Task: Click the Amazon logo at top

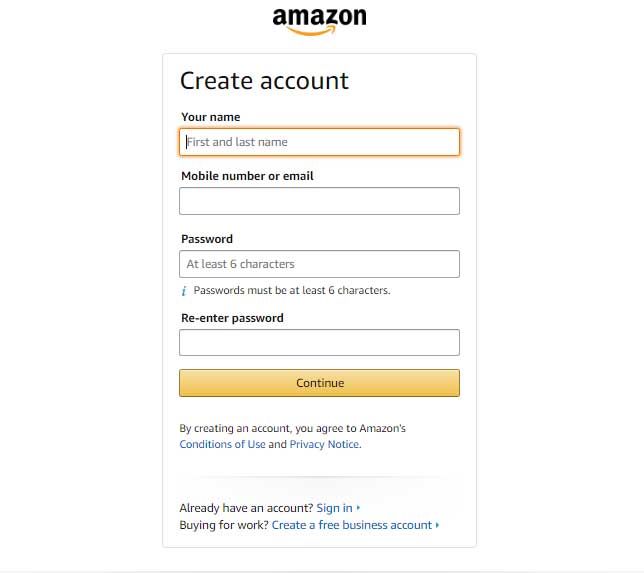Action: 319,21
